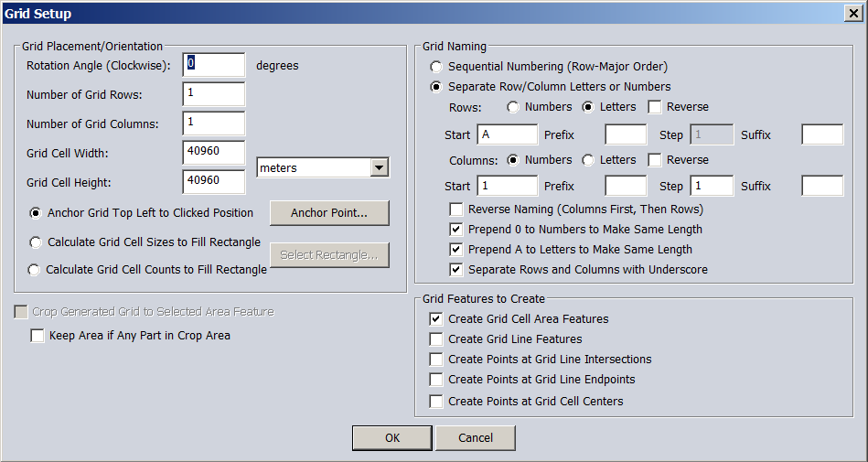Enable Create Points at Grid Cell Centers
The height and width of the screenshot is (462, 868).
pyautogui.click(x=436, y=402)
